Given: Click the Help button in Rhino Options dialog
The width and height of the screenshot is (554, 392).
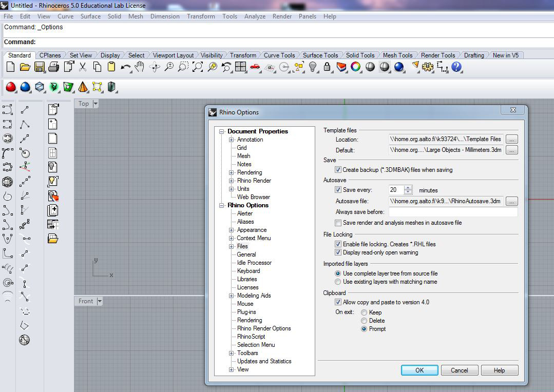Looking at the screenshot, I should pos(499,370).
